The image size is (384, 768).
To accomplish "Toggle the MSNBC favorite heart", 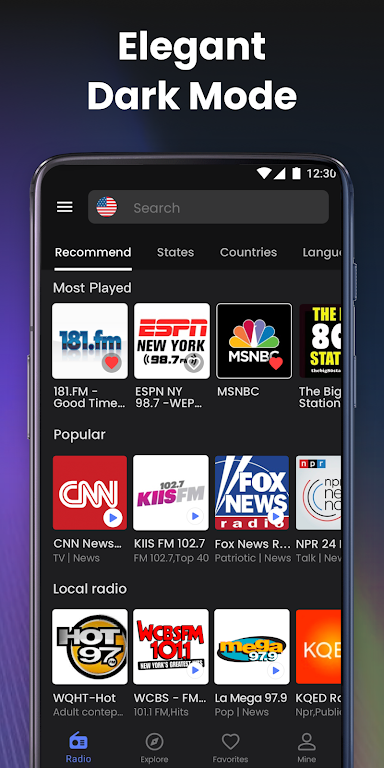I will [x=276, y=363].
